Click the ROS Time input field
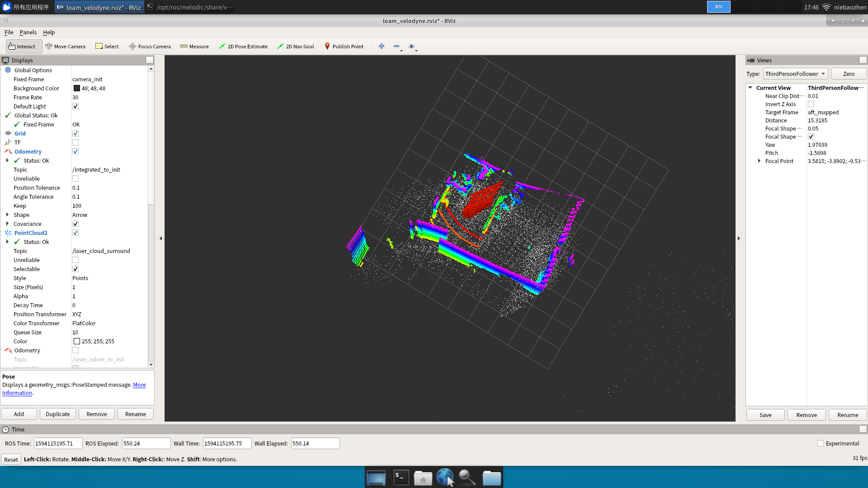 57,443
